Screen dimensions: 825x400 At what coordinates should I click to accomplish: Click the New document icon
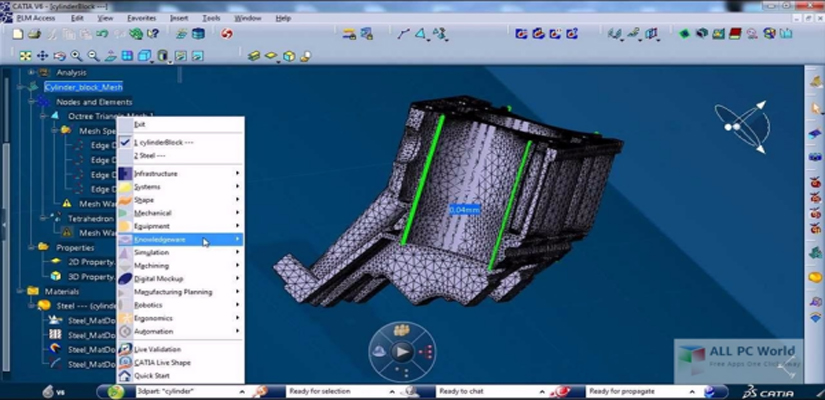(x=18, y=34)
